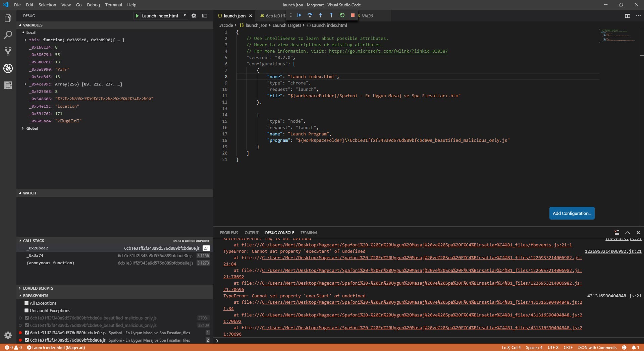View errors and warnings count in status bar
The height and width of the screenshot is (351, 644).
[x=13, y=348]
